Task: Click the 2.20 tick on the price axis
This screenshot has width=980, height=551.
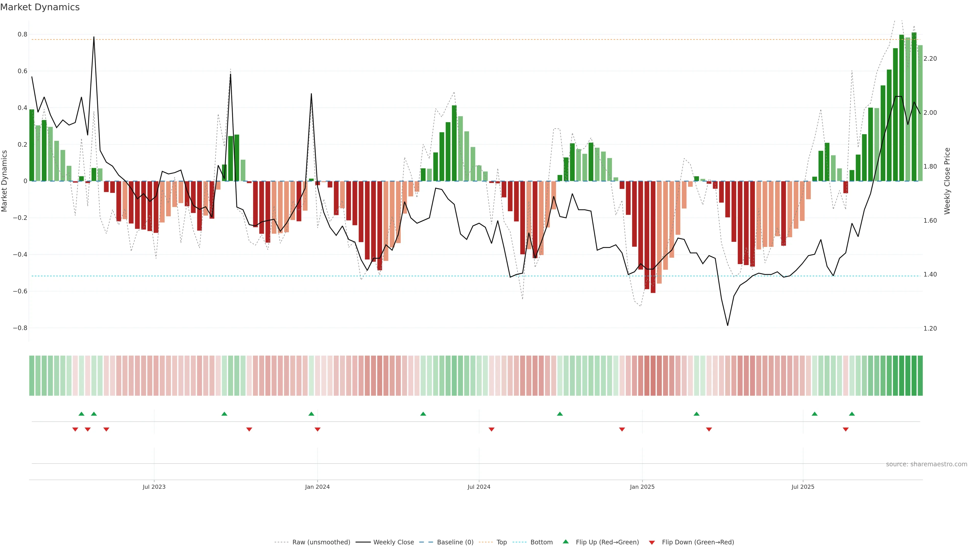Action: (930, 59)
